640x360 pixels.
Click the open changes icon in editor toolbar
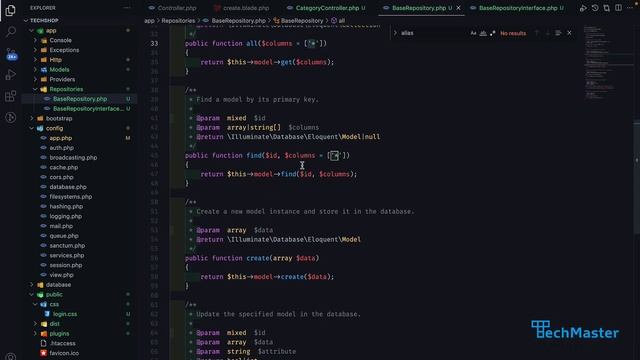(x=607, y=8)
